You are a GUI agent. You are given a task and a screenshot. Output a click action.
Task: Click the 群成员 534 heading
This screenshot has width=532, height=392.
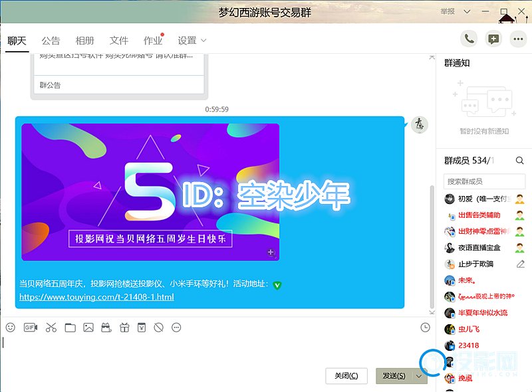point(469,160)
